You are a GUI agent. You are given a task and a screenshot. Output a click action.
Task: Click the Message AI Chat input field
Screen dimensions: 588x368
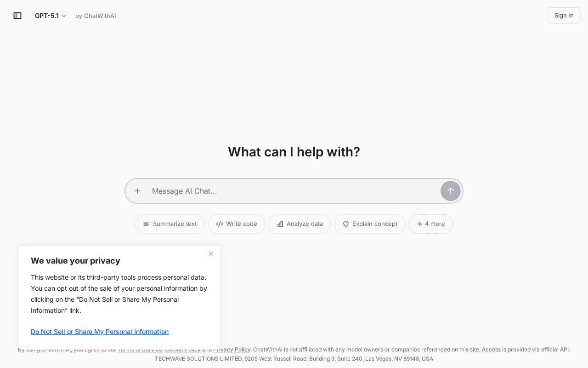pos(293,191)
